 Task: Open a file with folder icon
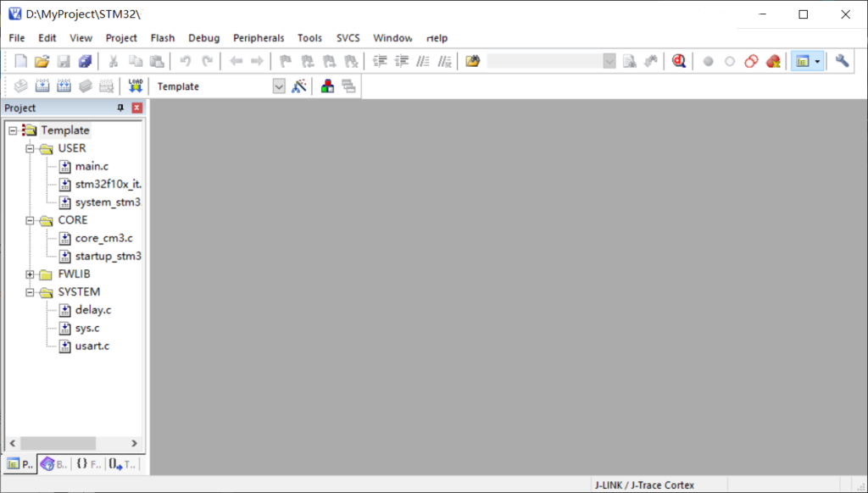42,61
